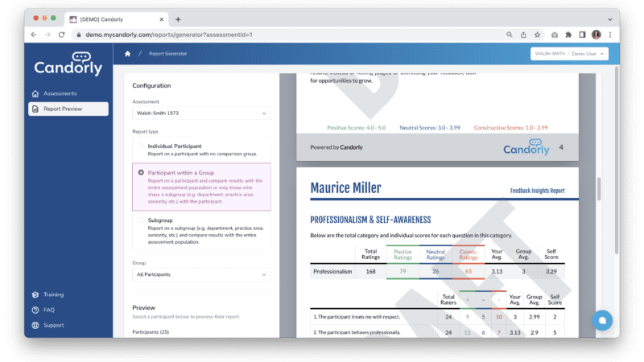The image size is (644, 362).
Task: Click the Maurice Miller report heading
Action: pyautogui.click(x=345, y=188)
